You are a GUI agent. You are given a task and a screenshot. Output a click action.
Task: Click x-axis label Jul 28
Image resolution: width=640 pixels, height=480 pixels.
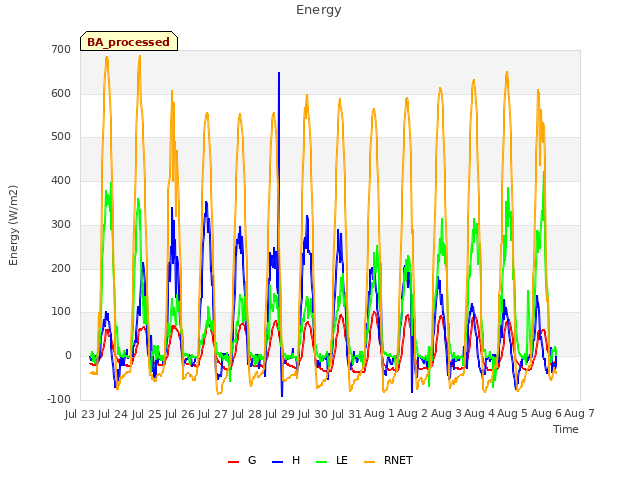tap(246, 414)
